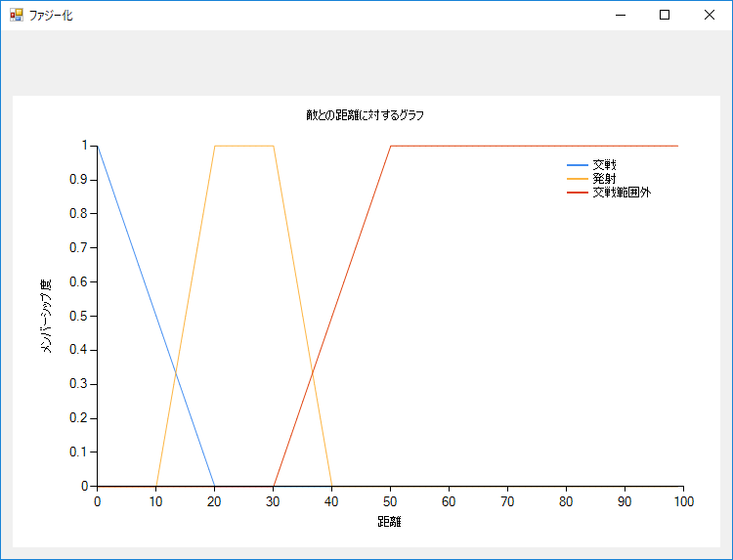Maximize the ファジー化 window
This screenshot has width=733, height=560.
click(x=665, y=15)
